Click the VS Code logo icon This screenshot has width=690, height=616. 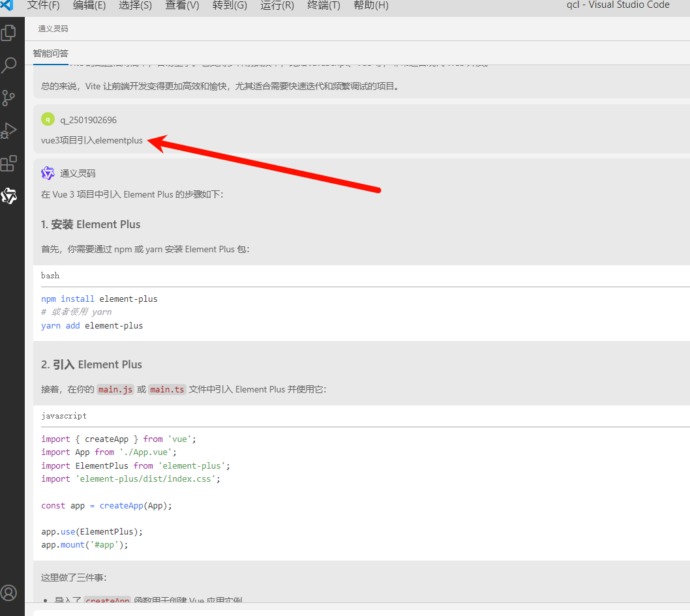7,5
